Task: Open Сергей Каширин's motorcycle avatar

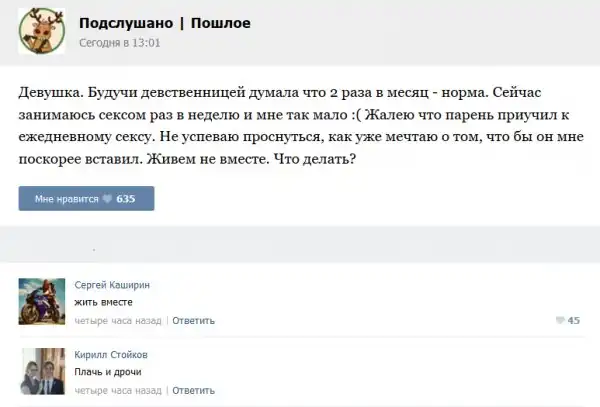Action: click(42, 300)
